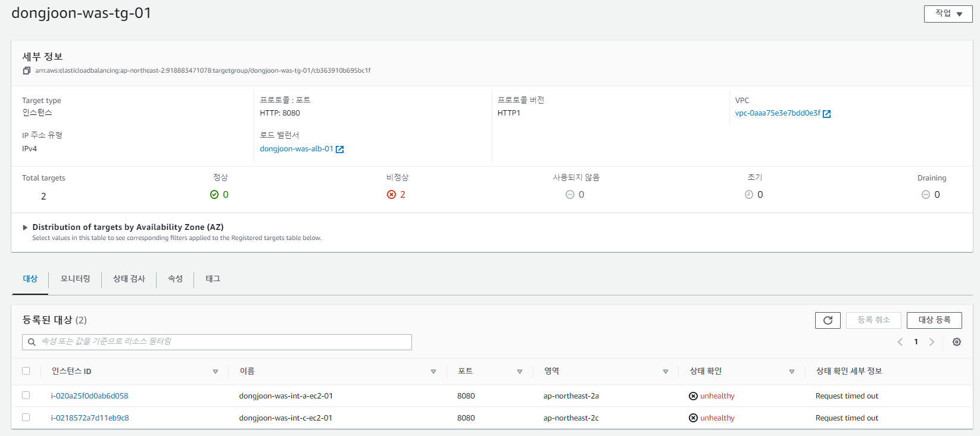
Task: Open the 상태 검사 tab
Action: point(129,279)
